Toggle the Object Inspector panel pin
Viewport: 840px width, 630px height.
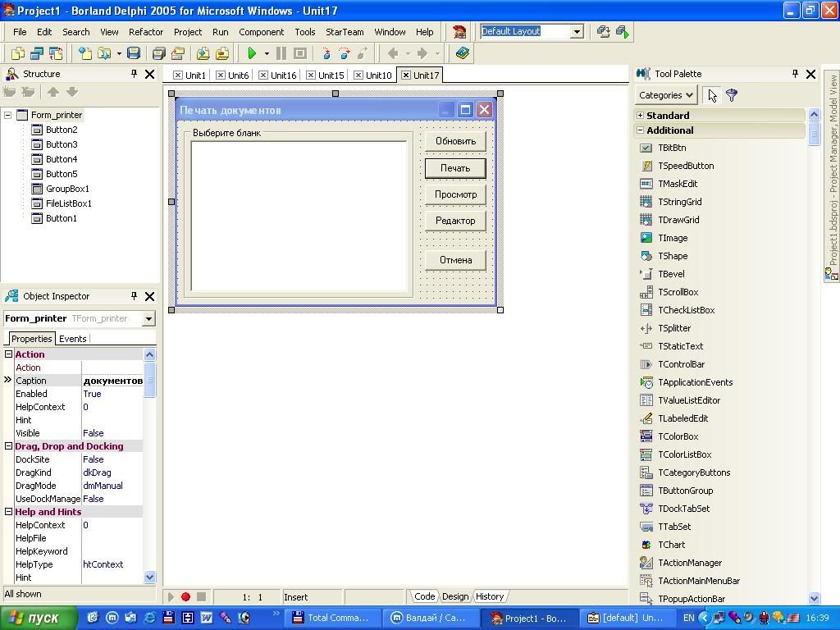(134, 295)
